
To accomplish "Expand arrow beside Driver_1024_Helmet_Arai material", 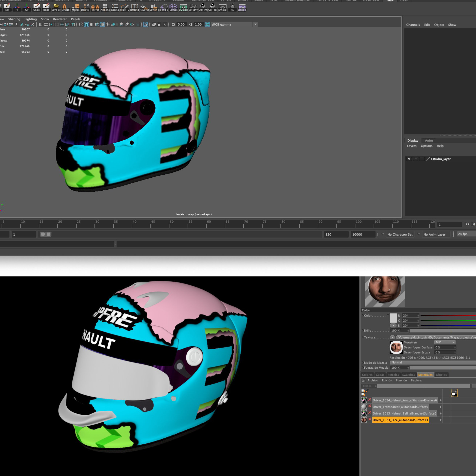I will (x=441, y=400).
